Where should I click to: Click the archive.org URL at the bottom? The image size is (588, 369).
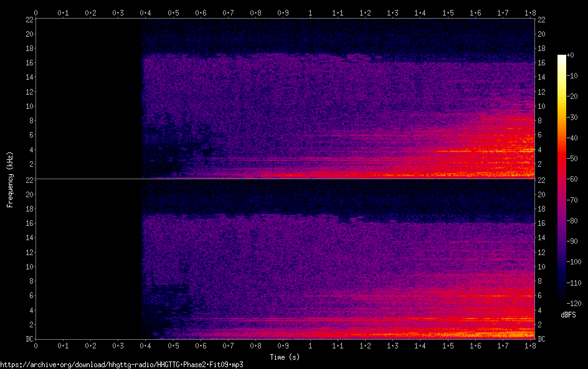point(121,365)
